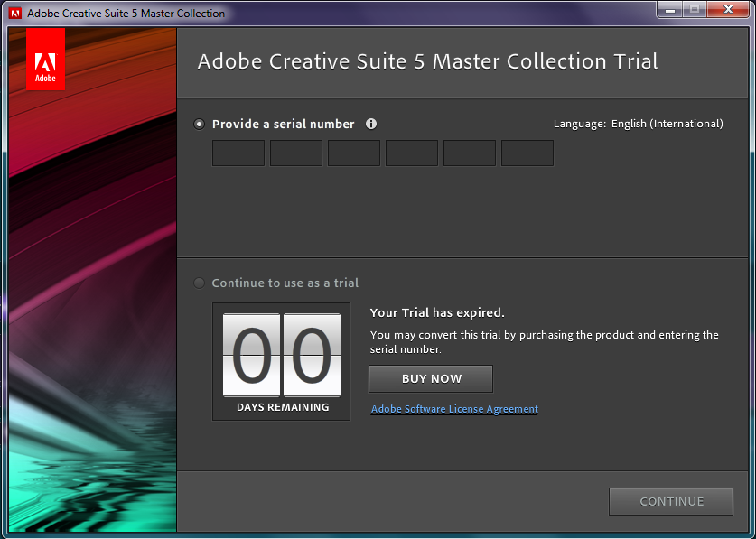
Task: Click the Adobe logo in the sidebar
Action: point(45,59)
